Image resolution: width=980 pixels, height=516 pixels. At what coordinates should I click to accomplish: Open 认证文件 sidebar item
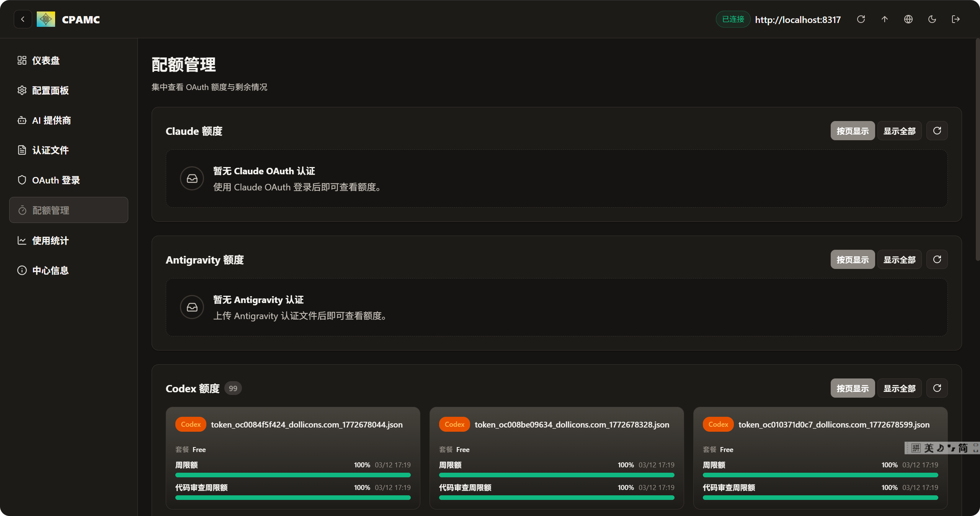point(50,150)
